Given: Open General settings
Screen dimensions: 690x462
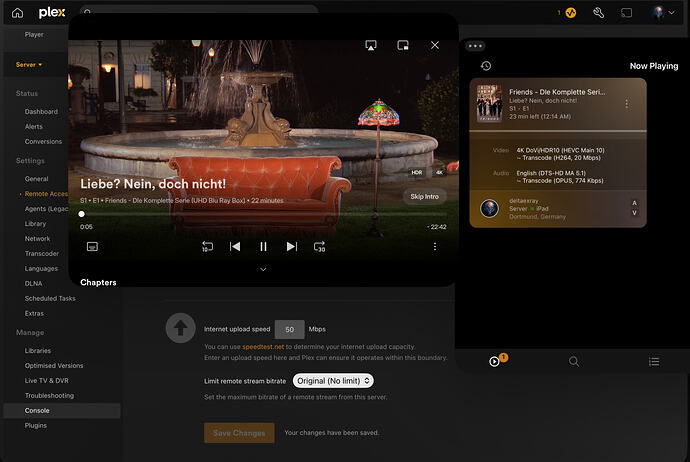Looking at the screenshot, I should [37, 179].
